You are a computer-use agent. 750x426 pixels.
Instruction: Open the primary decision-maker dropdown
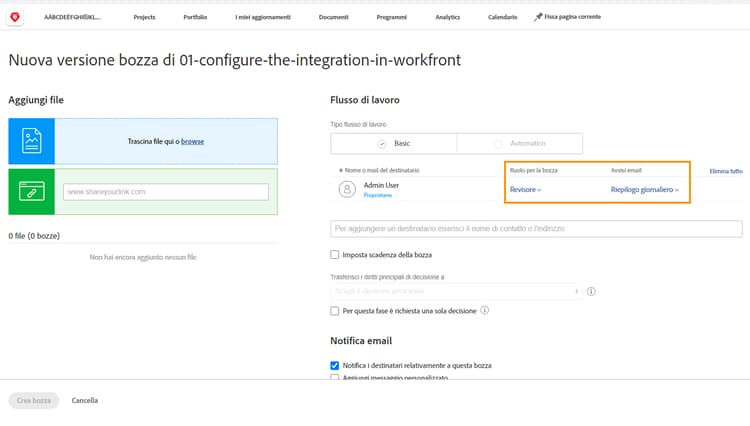(456, 291)
